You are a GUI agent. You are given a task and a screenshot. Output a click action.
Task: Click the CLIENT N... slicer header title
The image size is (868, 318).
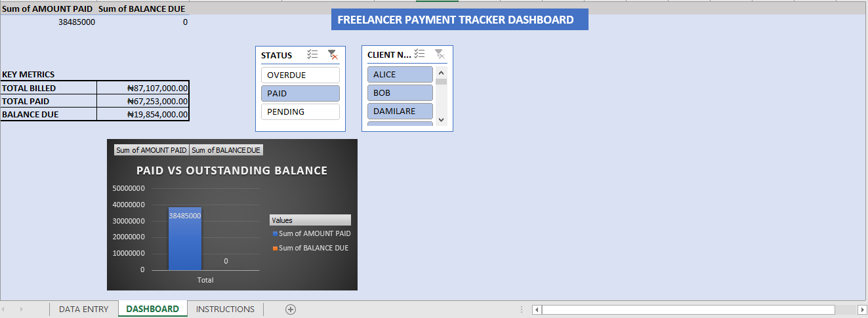pyautogui.click(x=390, y=54)
